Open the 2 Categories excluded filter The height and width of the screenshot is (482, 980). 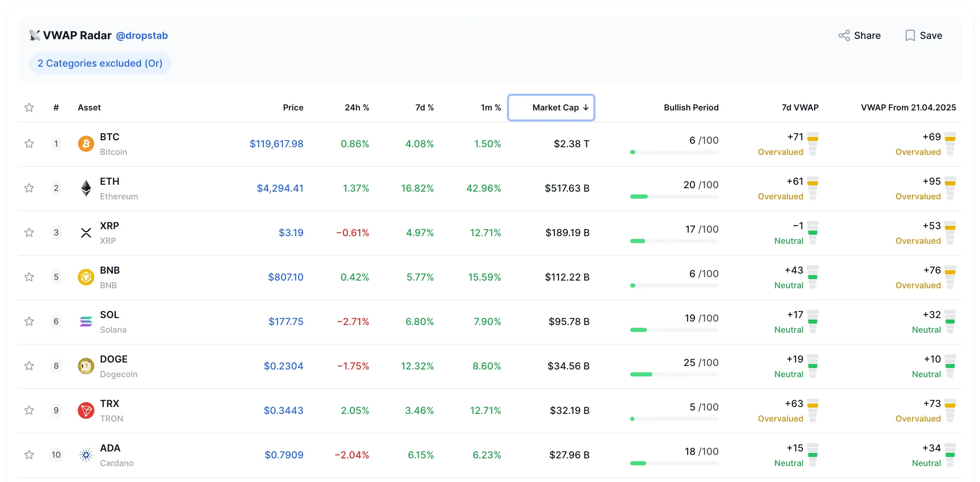tap(100, 63)
